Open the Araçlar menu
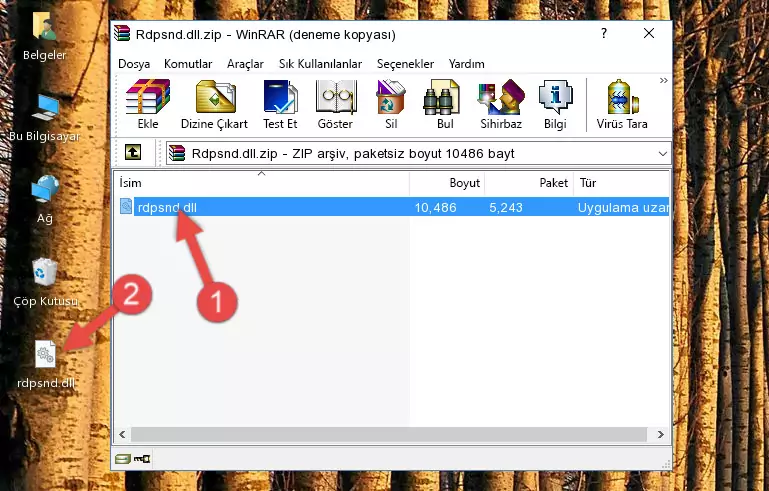The height and width of the screenshot is (491, 769). (245, 64)
